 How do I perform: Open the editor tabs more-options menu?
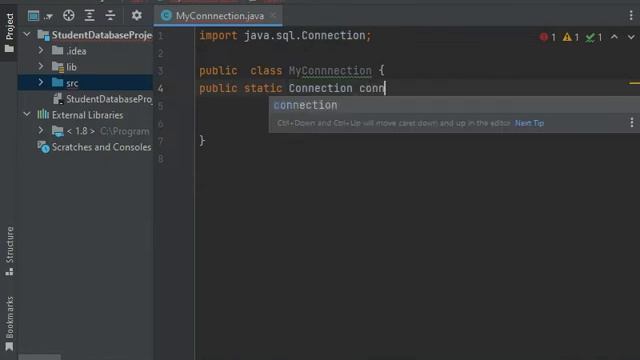pos(631,16)
